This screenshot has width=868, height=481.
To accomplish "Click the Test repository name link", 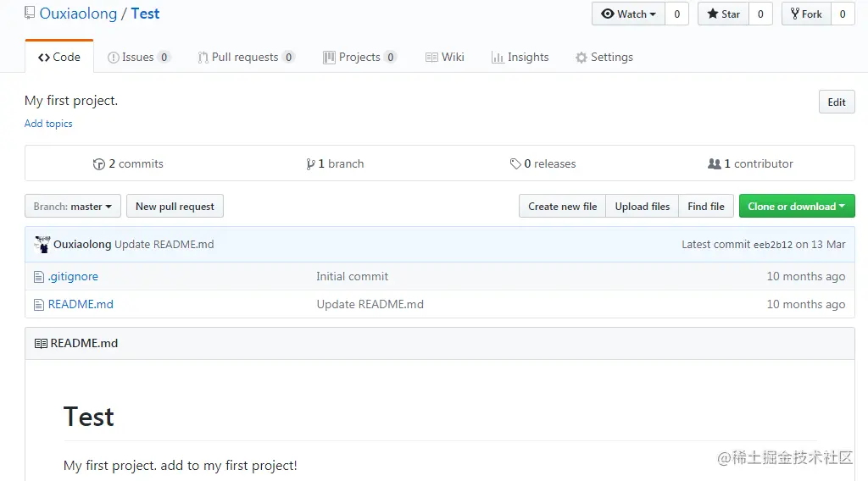I will click(x=145, y=14).
